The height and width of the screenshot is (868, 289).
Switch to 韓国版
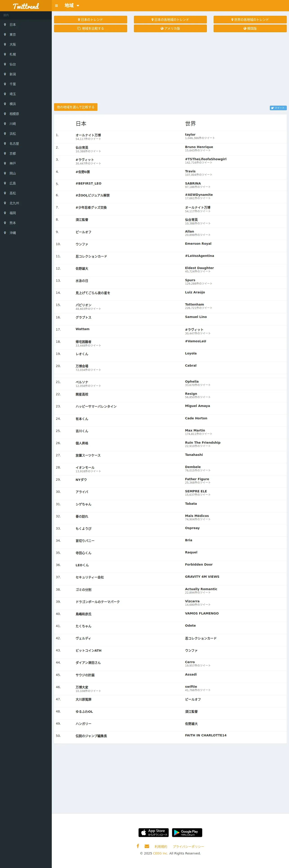(250, 28)
